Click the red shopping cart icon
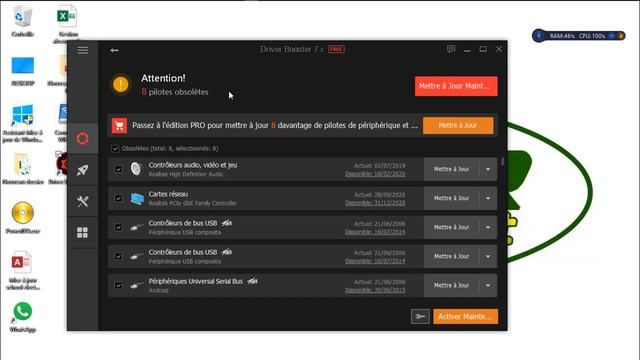This screenshot has height=360, width=640. click(120, 126)
